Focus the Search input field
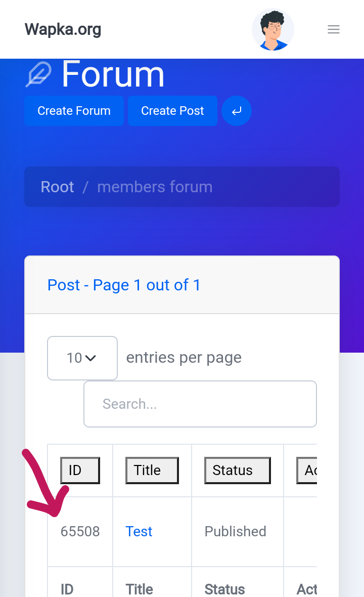The width and height of the screenshot is (364, 597). click(x=200, y=404)
